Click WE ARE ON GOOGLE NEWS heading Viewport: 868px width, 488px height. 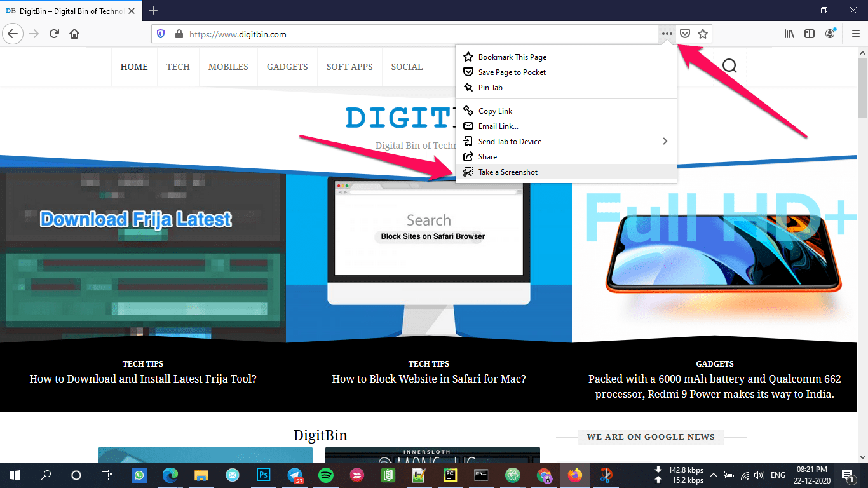click(x=651, y=437)
